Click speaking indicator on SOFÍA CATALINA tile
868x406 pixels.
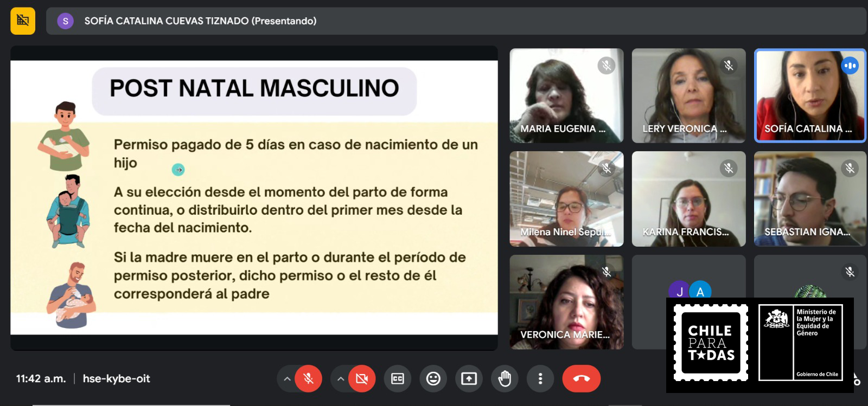850,66
